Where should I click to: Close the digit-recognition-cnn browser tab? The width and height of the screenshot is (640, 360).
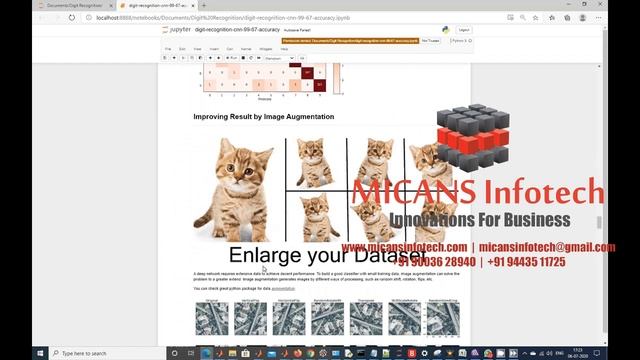193,6
